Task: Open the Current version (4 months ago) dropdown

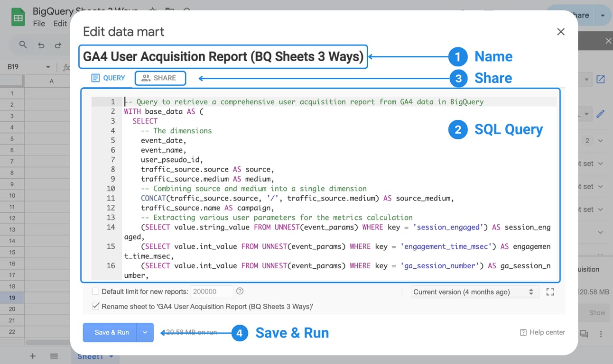Action: point(474,292)
